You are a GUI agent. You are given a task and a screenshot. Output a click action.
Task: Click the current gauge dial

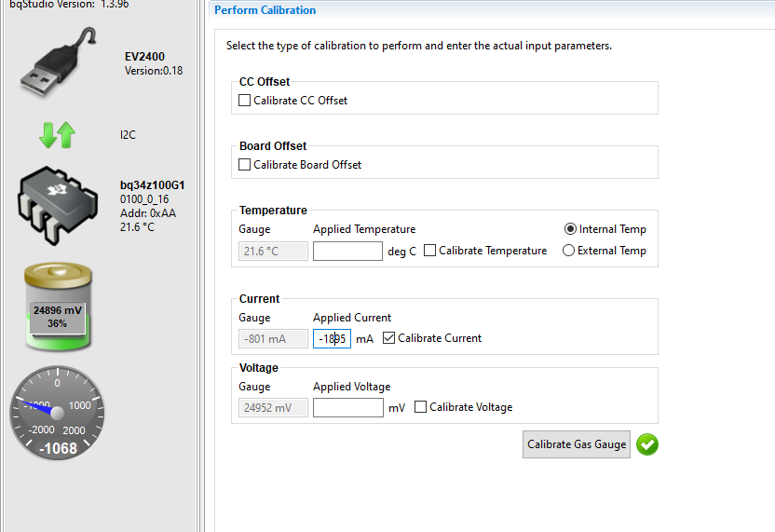tap(58, 414)
